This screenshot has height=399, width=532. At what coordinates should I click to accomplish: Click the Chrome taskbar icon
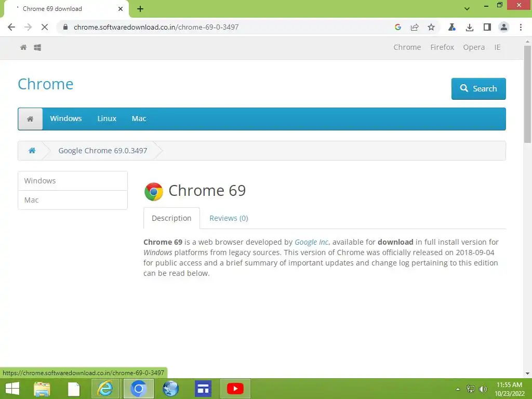point(138,389)
